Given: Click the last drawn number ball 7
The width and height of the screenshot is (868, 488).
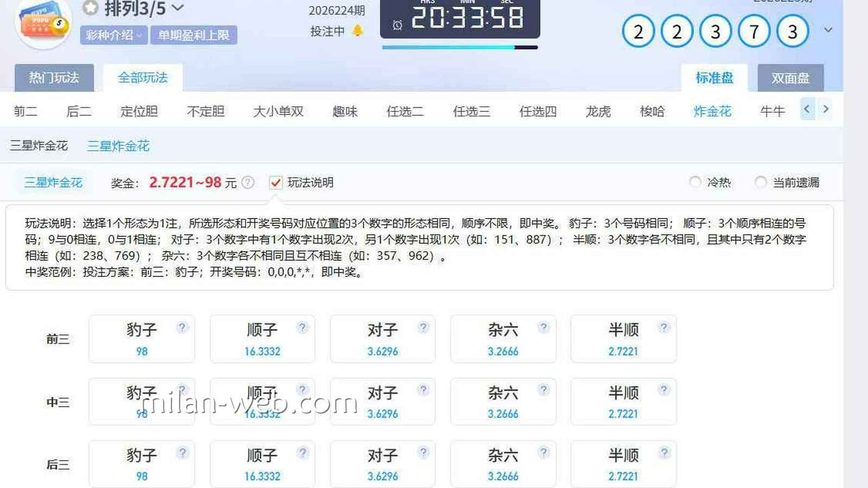Looking at the screenshot, I should pos(754,31).
